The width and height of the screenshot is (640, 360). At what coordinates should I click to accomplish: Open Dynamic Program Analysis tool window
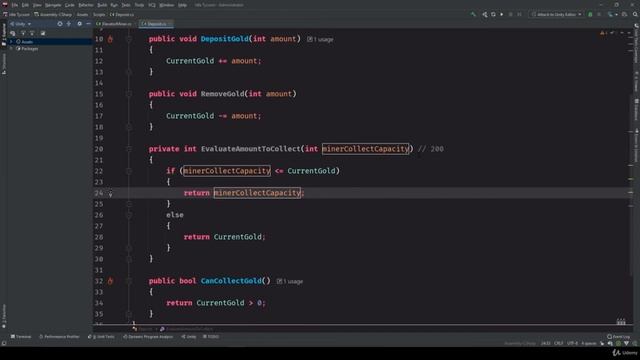[148, 337]
